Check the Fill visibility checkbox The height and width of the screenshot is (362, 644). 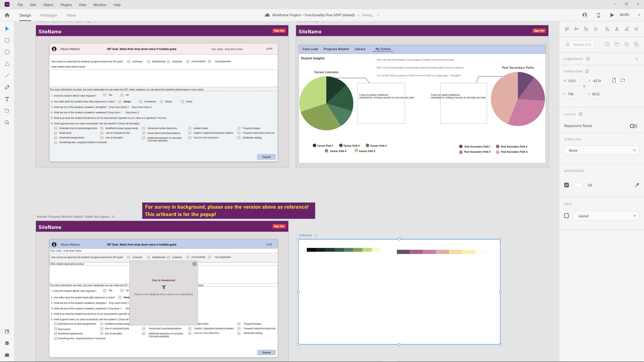567,185
